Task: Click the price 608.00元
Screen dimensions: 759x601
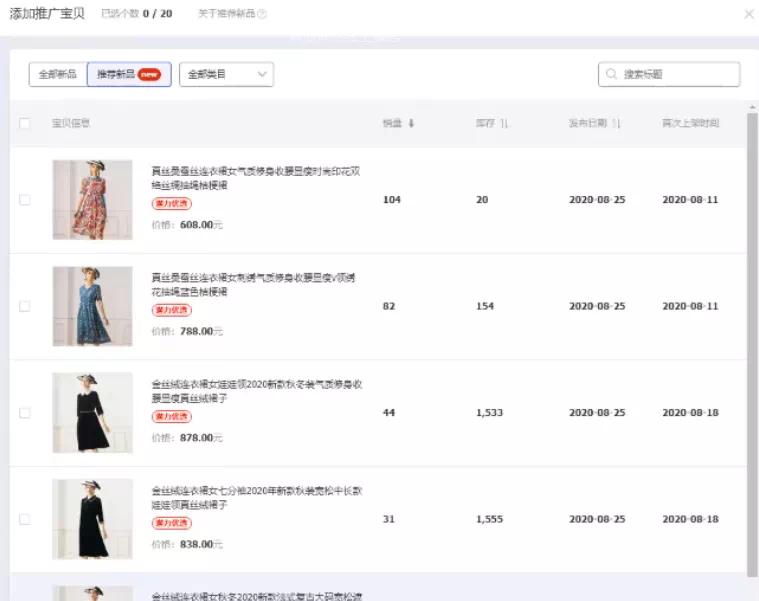Action: 201,225
